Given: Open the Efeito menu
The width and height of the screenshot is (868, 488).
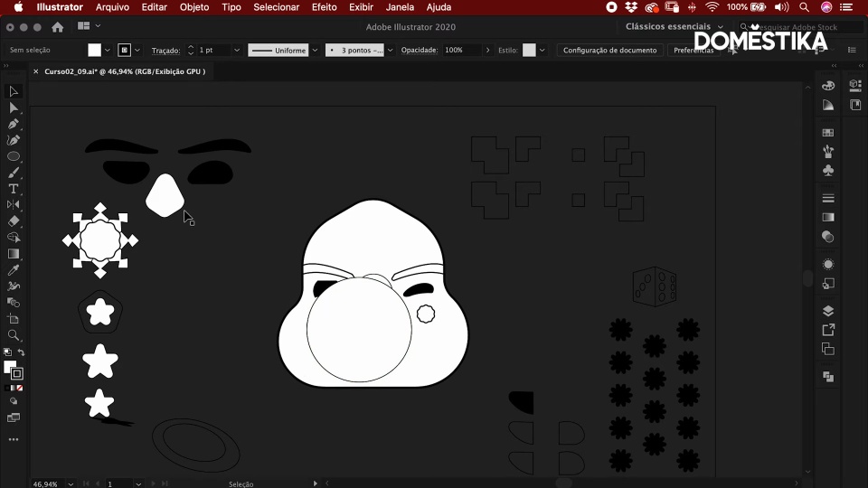Looking at the screenshot, I should pyautogui.click(x=324, y=7).
